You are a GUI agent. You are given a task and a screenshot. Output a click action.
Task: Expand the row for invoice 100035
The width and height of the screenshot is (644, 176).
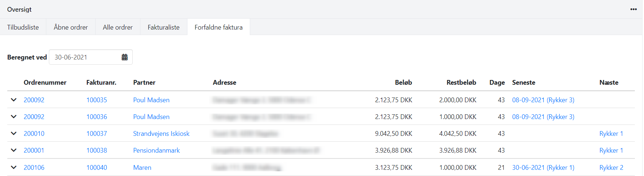click(x=14, y=100)
